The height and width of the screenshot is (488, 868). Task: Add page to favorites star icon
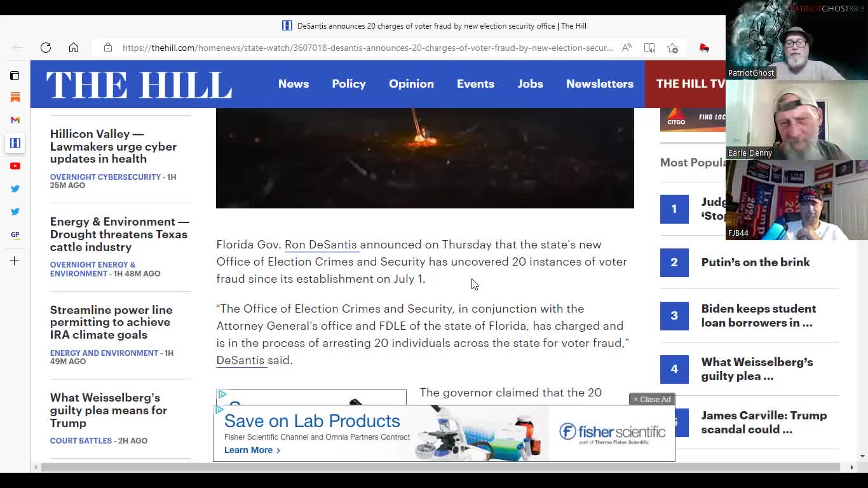coord(673,48)
